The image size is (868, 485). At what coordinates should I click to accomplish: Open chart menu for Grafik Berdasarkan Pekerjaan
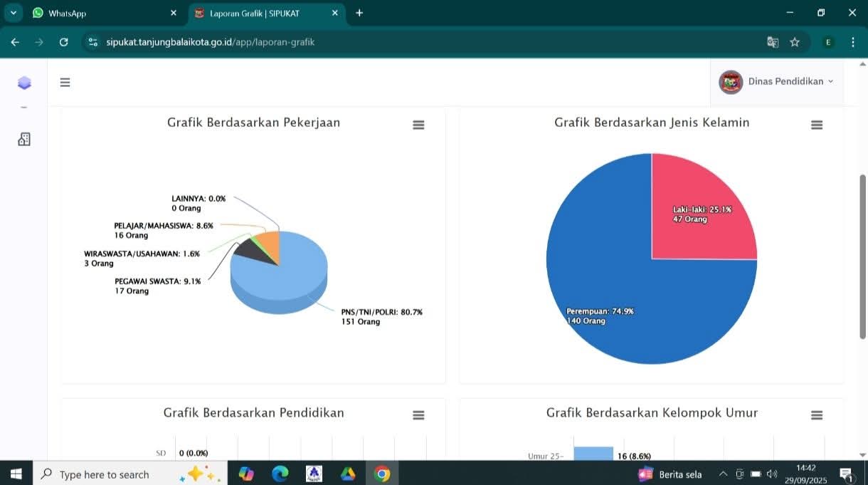point(418,125)
